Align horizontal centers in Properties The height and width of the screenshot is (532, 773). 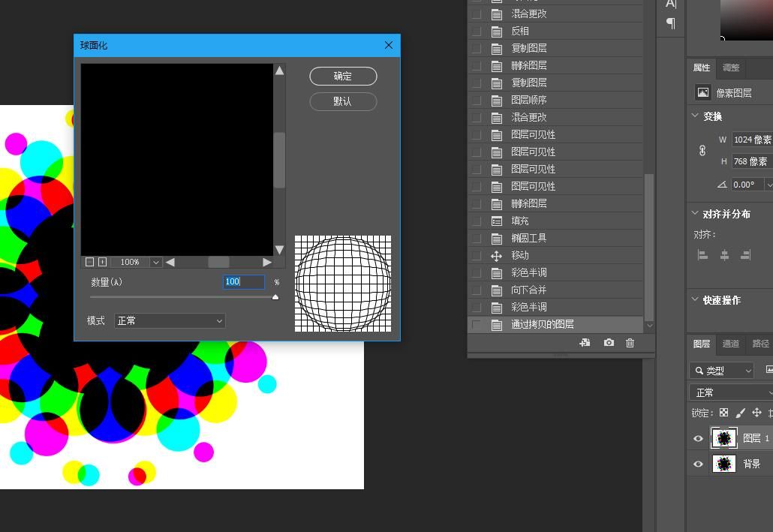click(724, 255)
